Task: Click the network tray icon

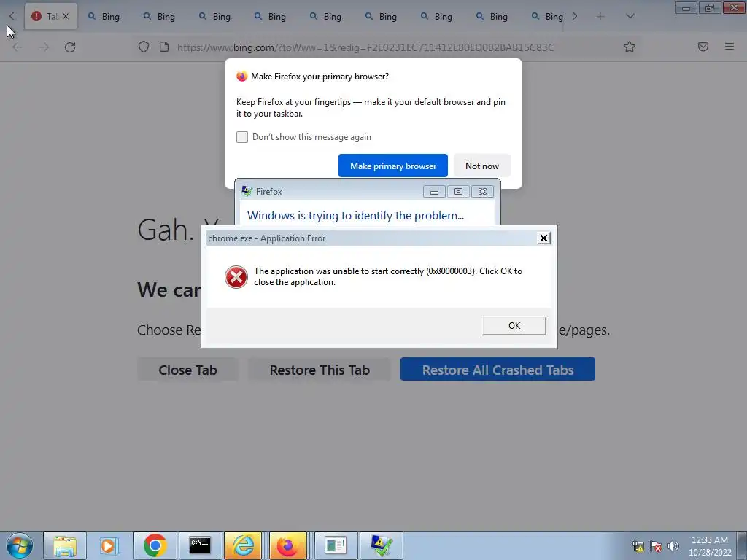Action: pyautogui.click(x=638, y=546)
